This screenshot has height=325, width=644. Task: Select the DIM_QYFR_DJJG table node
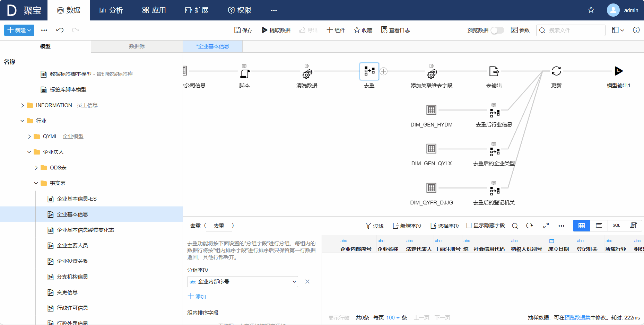pos(432,188)
